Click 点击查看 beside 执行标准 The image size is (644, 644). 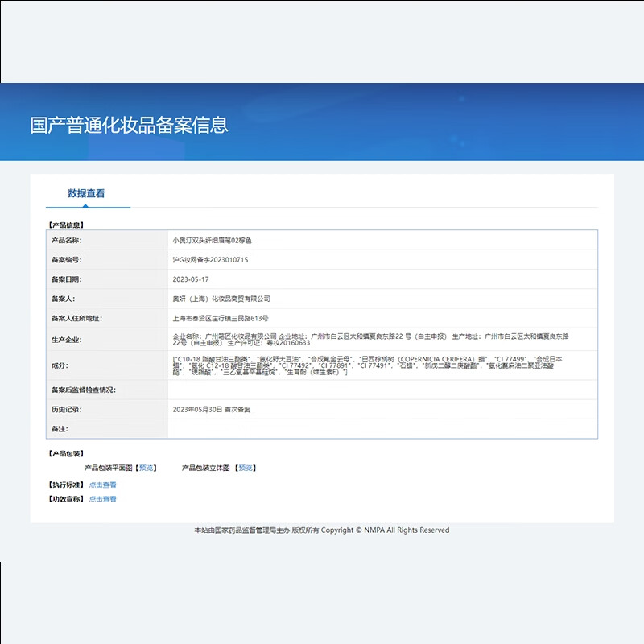tap(101, 484)
